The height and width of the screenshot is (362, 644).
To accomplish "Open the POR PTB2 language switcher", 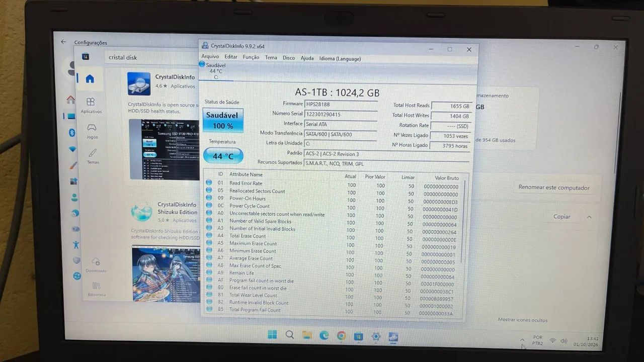I will [x=538, y=340].
